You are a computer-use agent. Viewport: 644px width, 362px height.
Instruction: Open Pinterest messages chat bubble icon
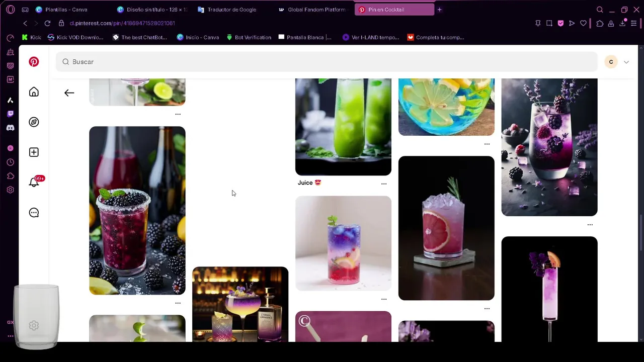coord(34,213)
